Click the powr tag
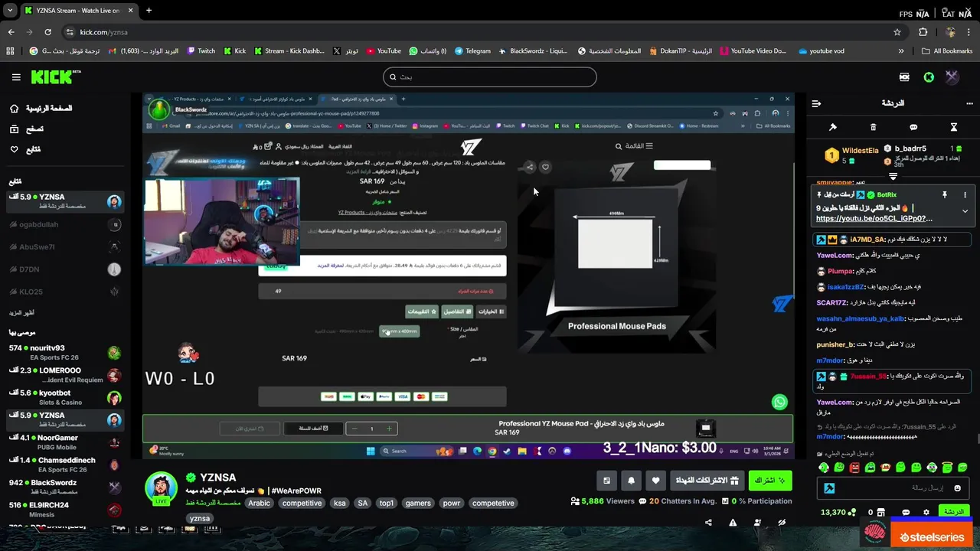 click(452, 503)
